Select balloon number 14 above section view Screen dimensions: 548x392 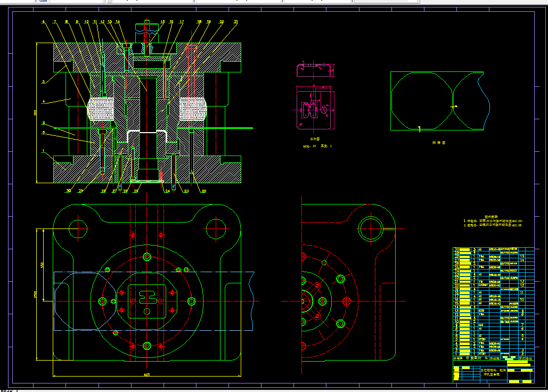tap(118, 22)
